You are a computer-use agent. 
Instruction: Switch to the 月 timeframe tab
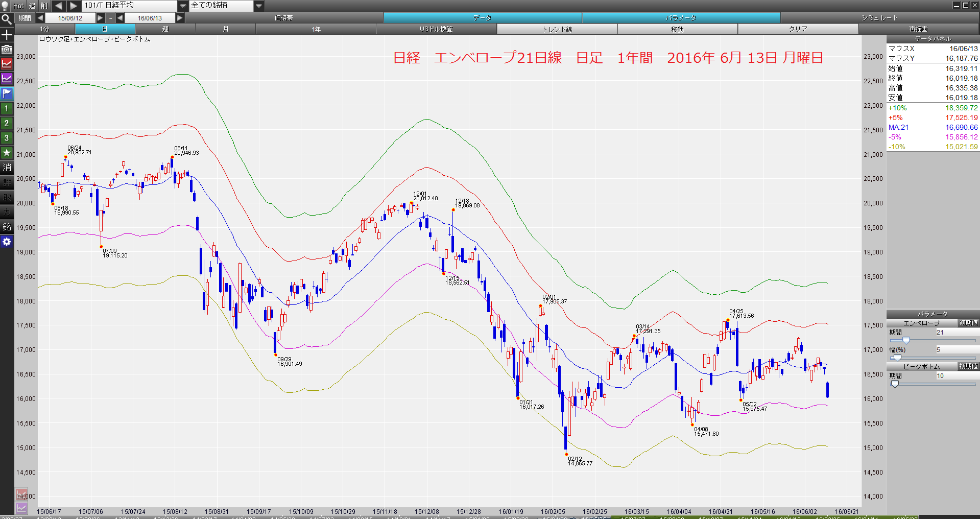point(225,29)
